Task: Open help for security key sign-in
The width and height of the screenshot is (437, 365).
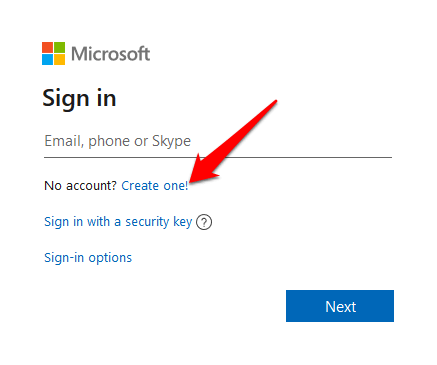Action: tap(204, 222)
